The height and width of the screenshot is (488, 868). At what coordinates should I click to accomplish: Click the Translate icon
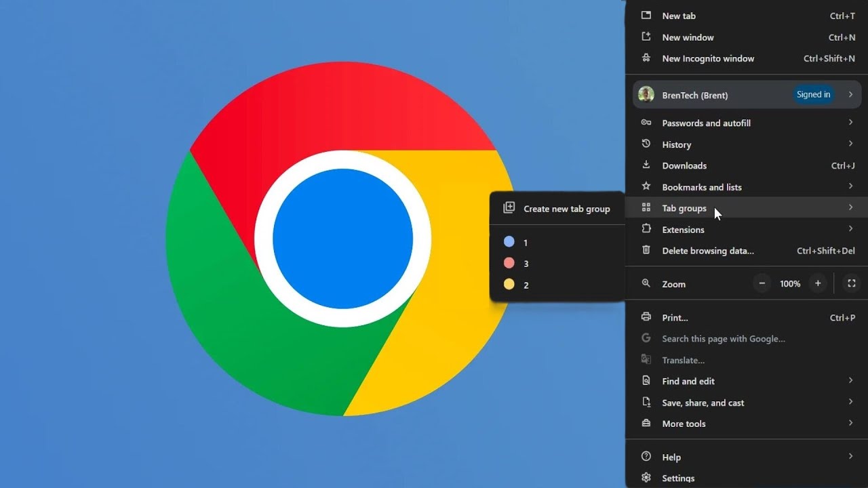tap(646, 360)
